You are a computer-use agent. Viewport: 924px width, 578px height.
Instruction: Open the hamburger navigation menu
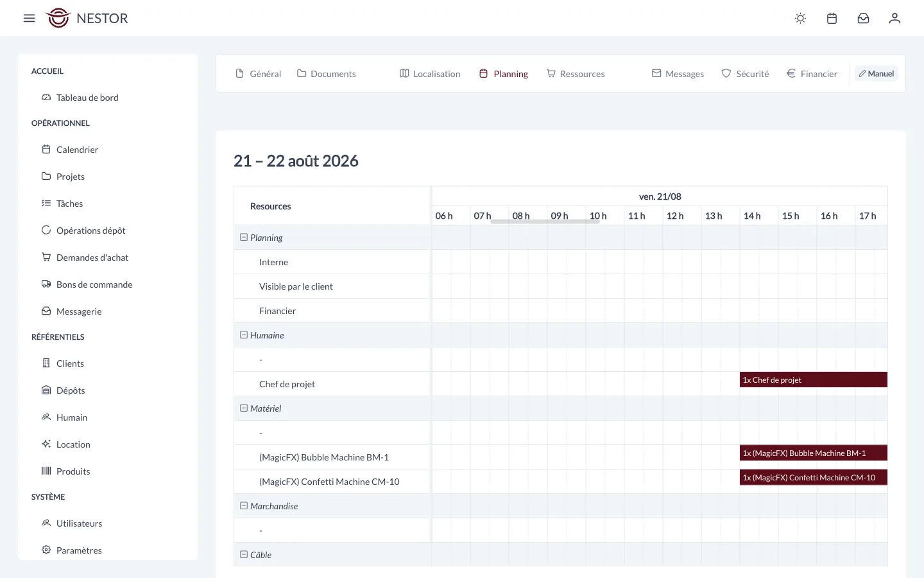29,18
